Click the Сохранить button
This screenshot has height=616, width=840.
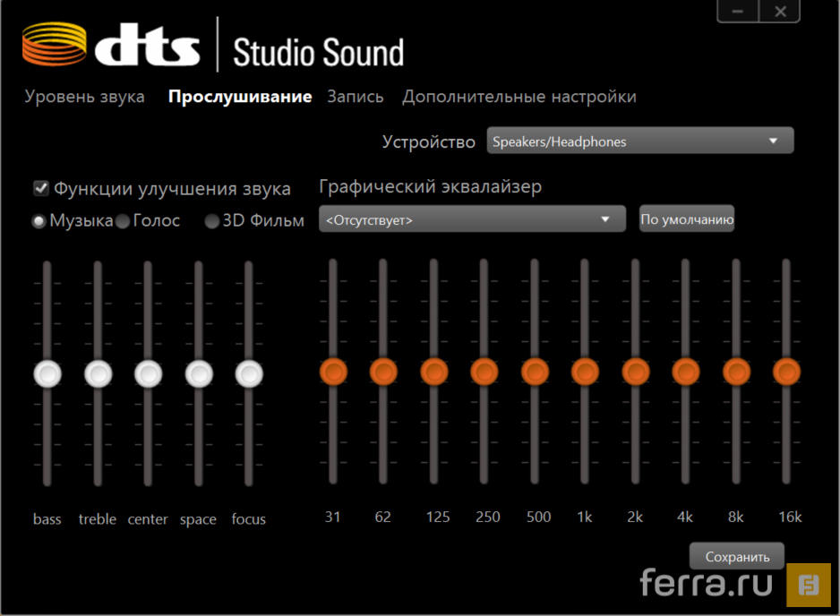(737, 557)
